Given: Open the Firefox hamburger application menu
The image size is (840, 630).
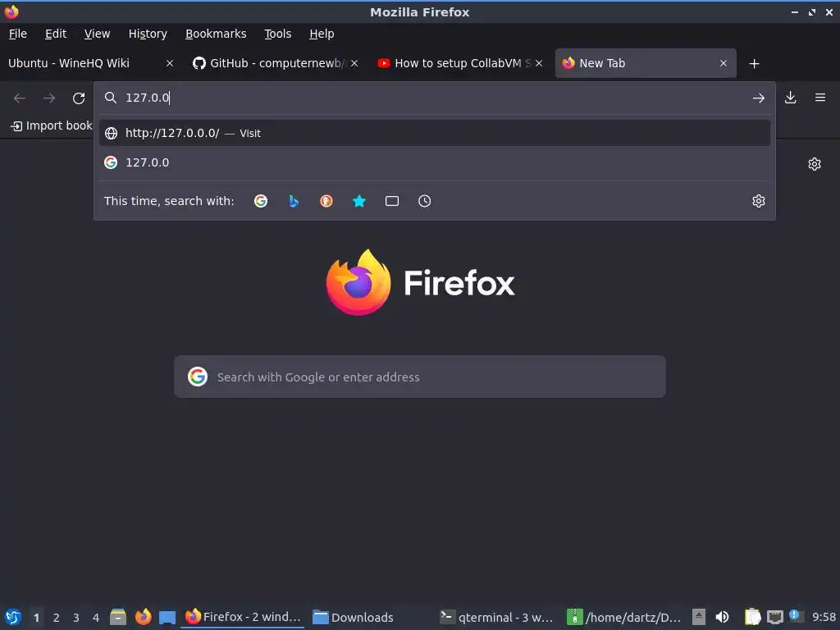Looking at the screenshot, I should (x=820, y=98).
